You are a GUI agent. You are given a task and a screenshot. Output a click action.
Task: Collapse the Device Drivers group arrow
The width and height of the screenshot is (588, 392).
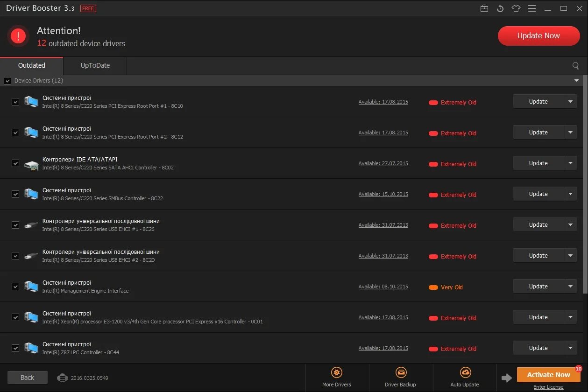(x=577, y=81)
